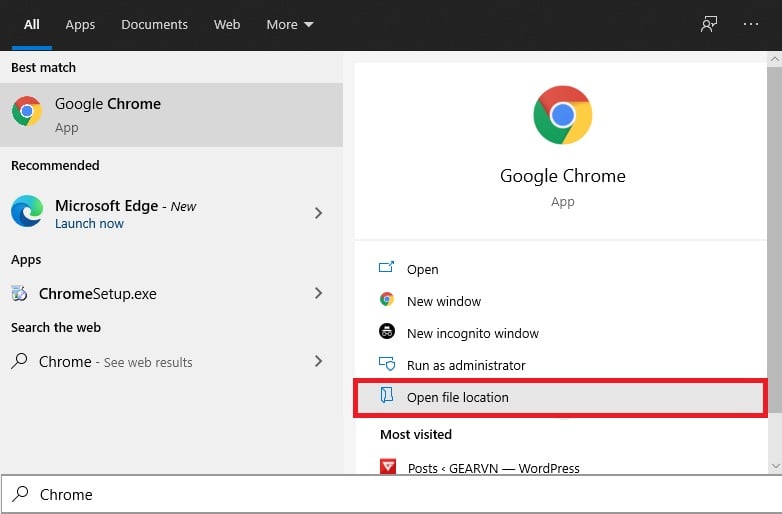Open Chrome See web results entry
Screen dimensions: 782x514
coord(172,361)
